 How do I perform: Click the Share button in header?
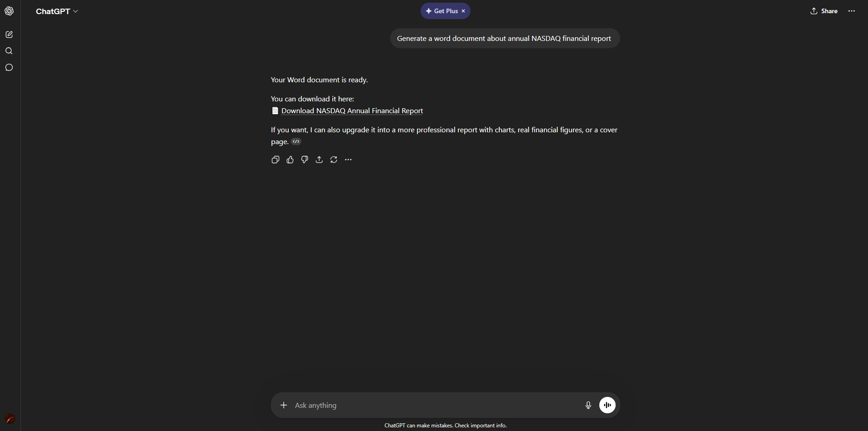point(824,11)
